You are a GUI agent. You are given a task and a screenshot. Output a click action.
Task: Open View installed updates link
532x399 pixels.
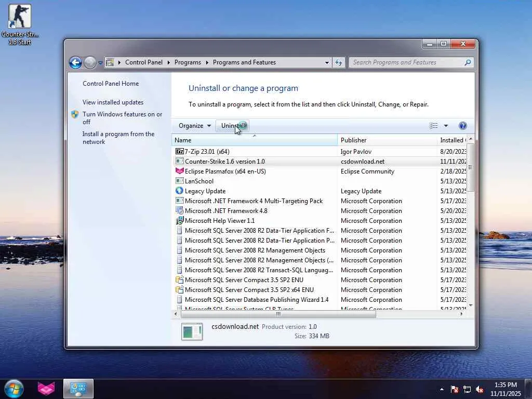tap(113, 102)
